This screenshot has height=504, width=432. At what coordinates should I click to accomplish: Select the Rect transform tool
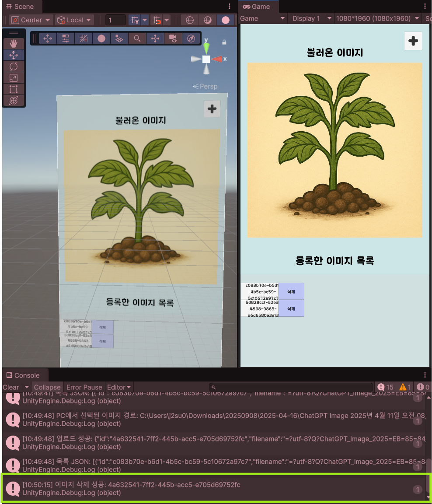pyautogui.click(x=14, y=89)
